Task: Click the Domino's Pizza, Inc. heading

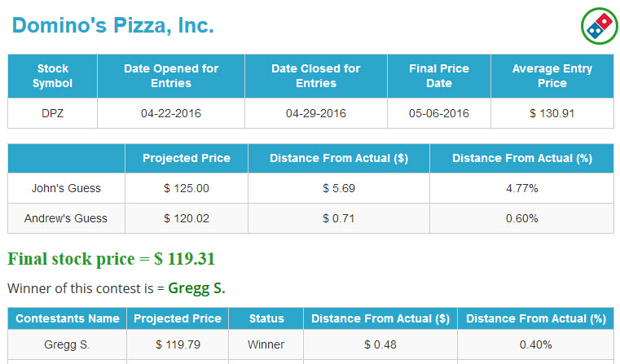Action: tap(113, 25)
